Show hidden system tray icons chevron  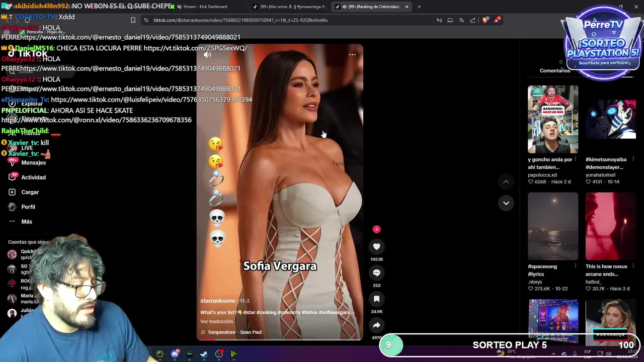pos(553,354)
